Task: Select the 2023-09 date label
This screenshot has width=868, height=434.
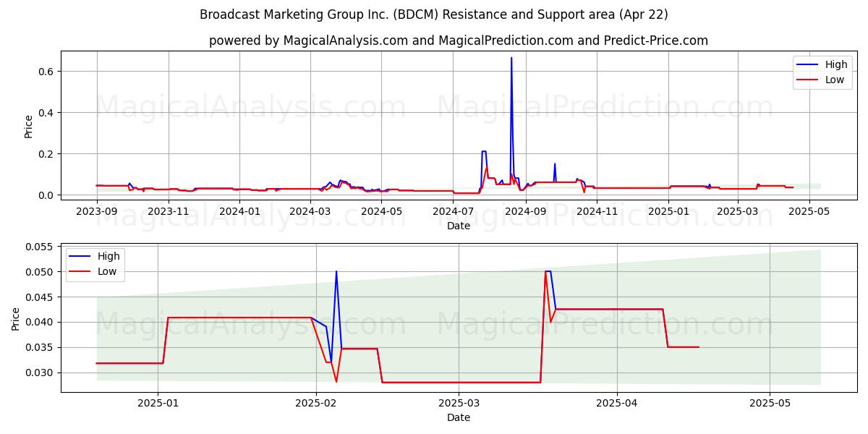Action: point(97,211)
